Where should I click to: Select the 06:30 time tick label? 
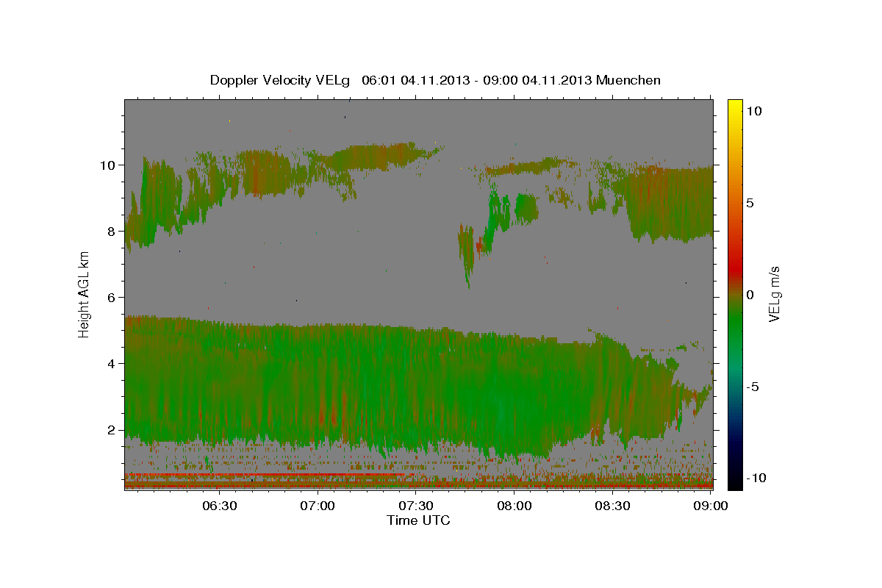tap(220, 506)
